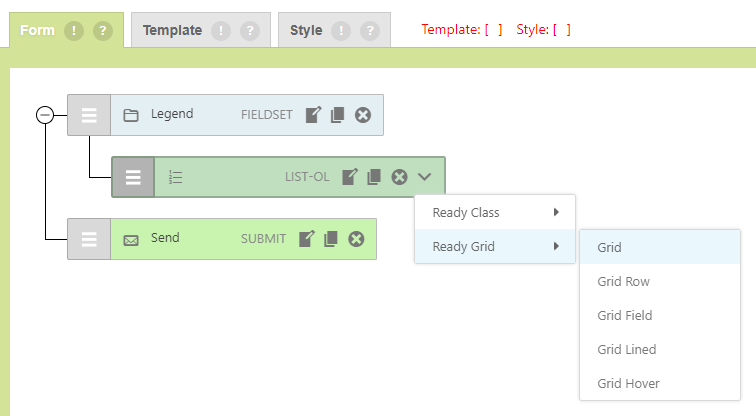Duplicate the Legend fieldset with copy icon
756x416 pixels.
tap(338, 115)
